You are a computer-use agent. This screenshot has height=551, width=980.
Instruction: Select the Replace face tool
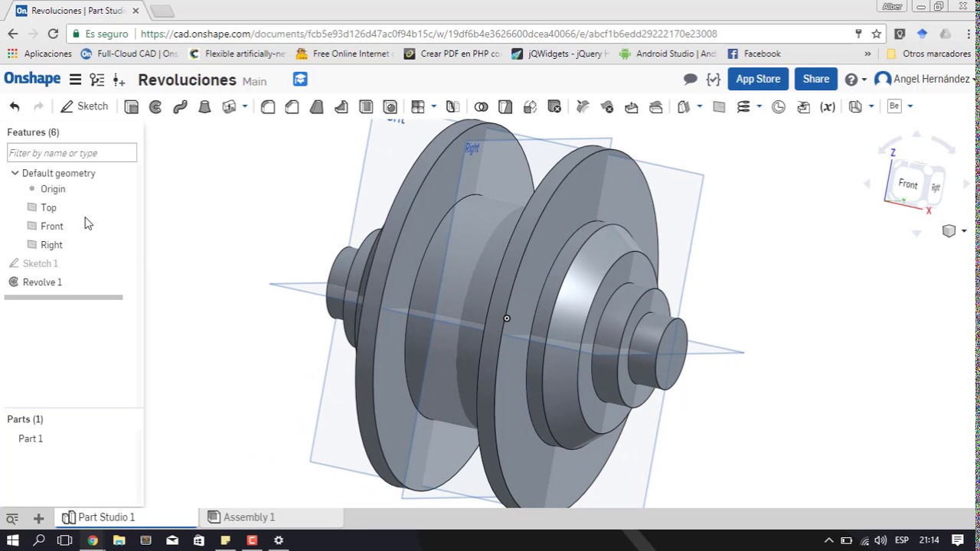click(x=656, y=107)
